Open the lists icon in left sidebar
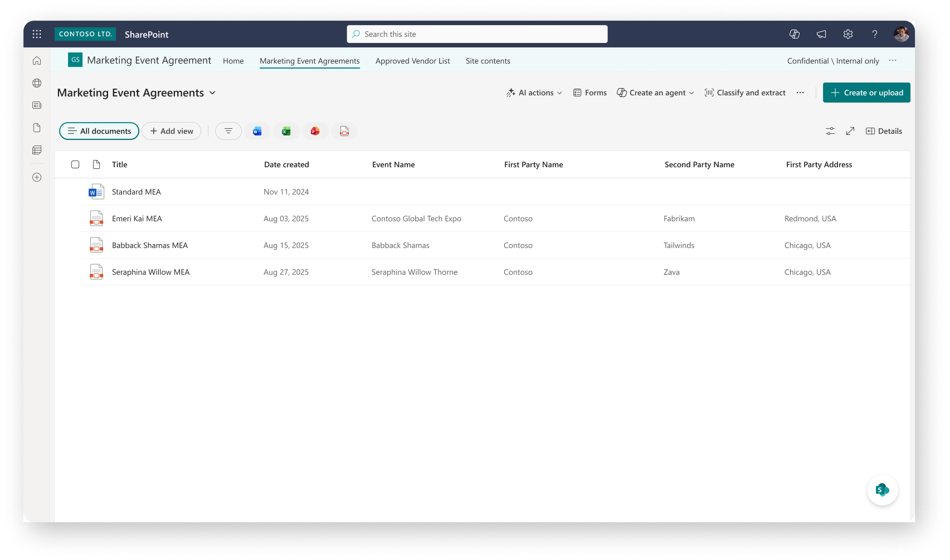Screen dimensions: 950x560 click(x=37, y=150)
